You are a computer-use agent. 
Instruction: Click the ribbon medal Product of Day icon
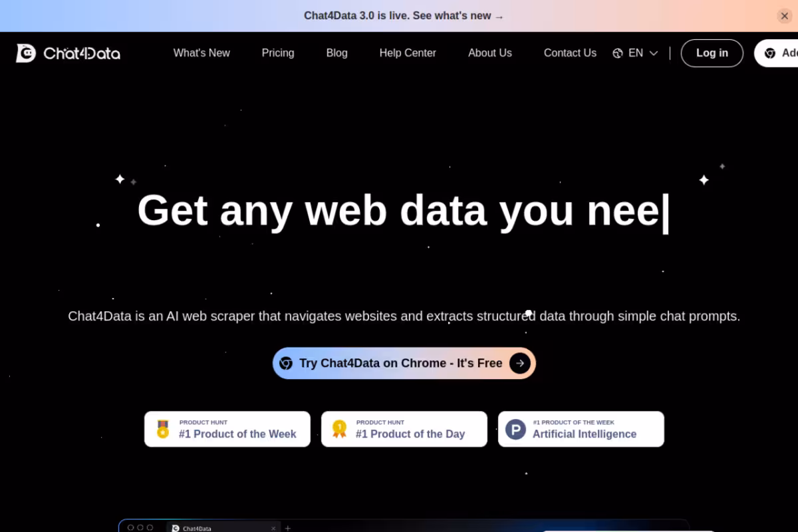[340, 429]
